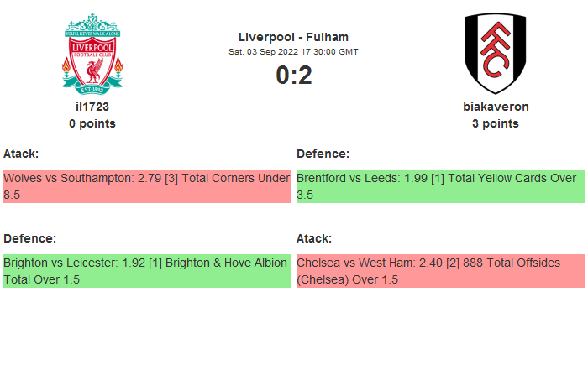
Task: Open the biakaveron player profile
Action: (x=496, y=107)
